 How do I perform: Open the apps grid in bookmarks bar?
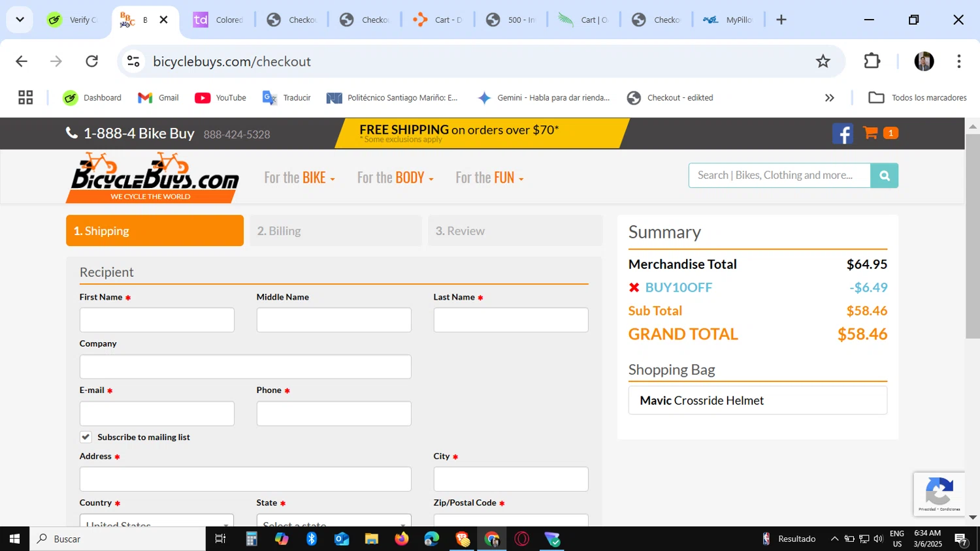[25, 98]
